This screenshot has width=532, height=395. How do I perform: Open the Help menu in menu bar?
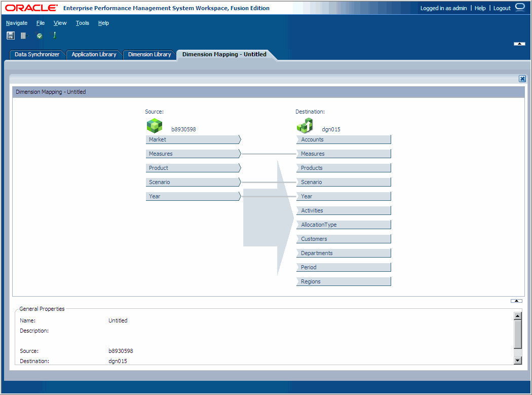click(103, 23)
